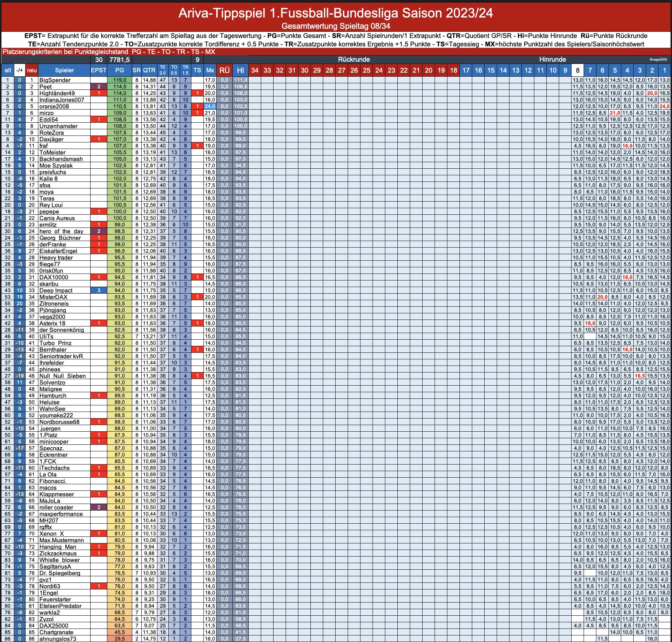Click player 'IndianaJones007'

coord(62,100)
